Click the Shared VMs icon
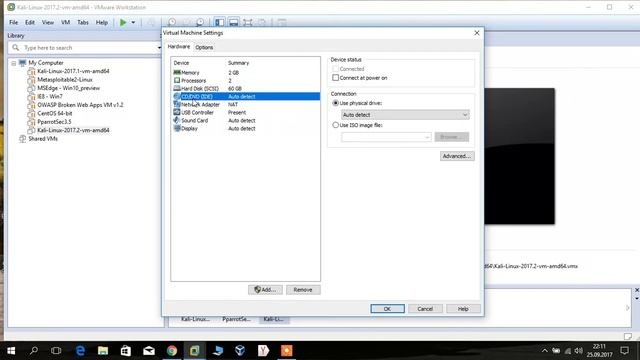The image size is (640, 360). (22, 139)
